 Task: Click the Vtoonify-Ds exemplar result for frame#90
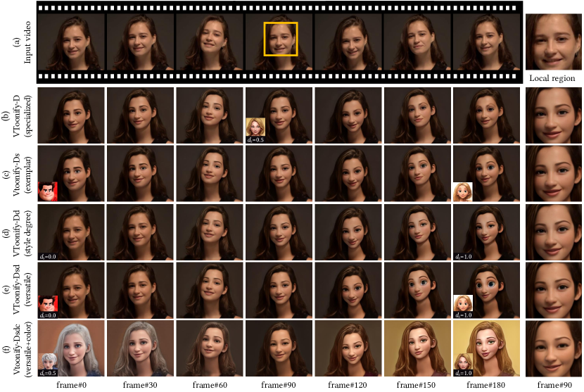click(x=279, y=174)
